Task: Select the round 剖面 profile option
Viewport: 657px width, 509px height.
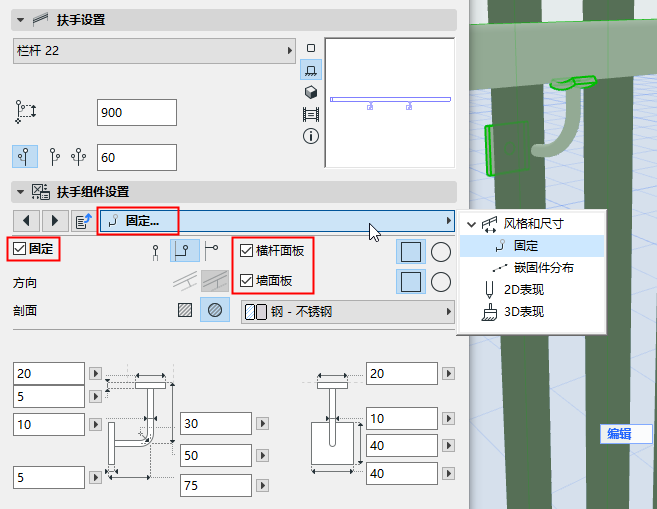Action: pos(215,310)
